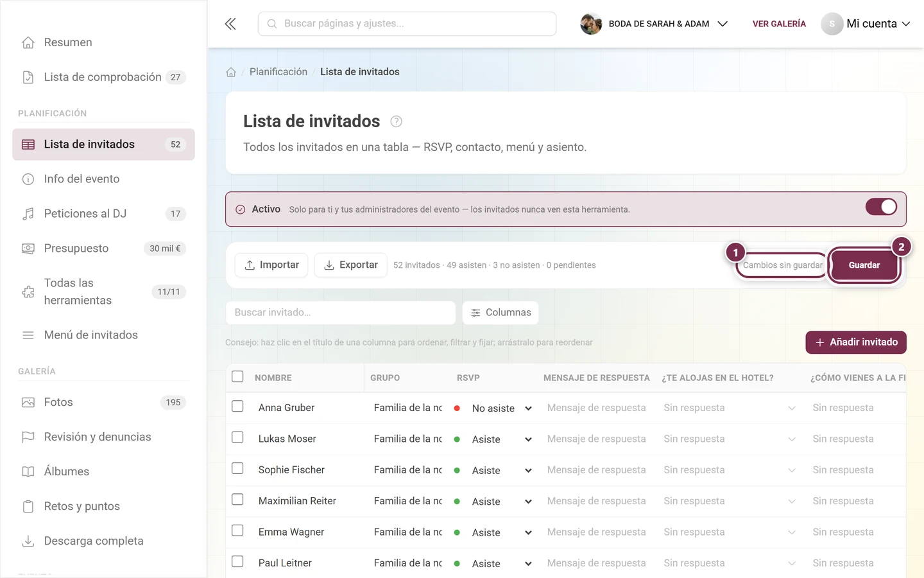Click the Exportar button

pos(350,265)
